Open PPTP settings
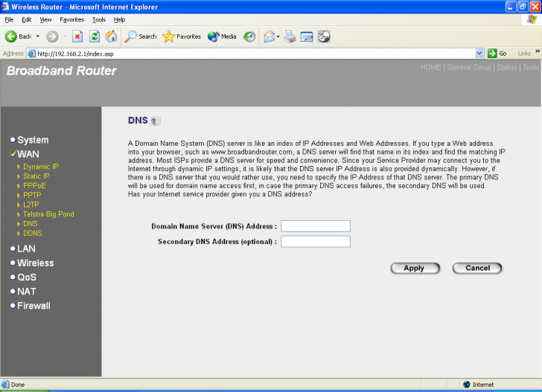The image size is (542, 392). (32, 195)
